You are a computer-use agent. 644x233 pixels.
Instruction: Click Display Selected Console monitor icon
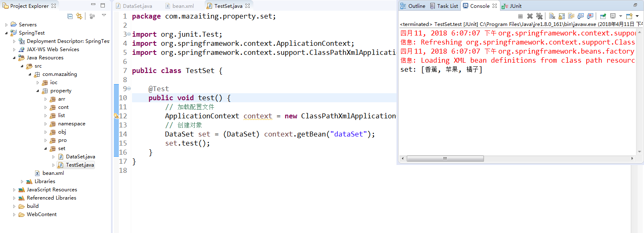(x=613, y=16)
